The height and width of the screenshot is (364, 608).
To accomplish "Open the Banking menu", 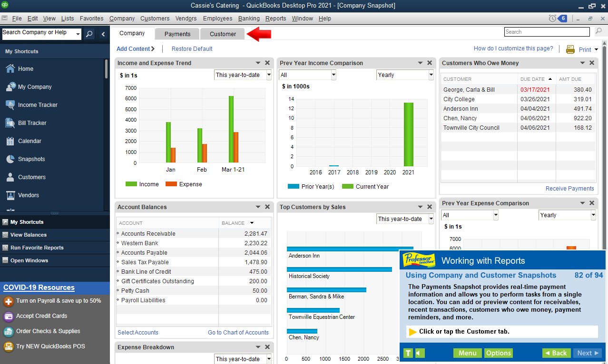I will 249,19.
